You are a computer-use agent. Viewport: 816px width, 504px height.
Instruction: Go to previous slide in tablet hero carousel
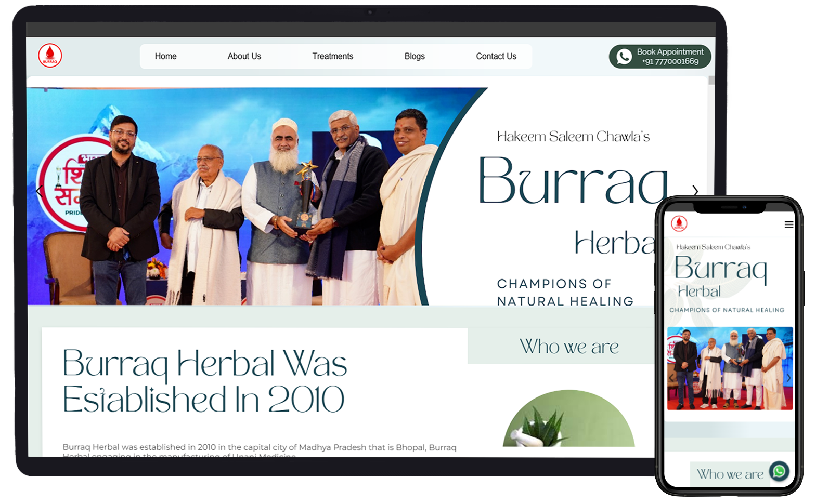coord(39,191)
